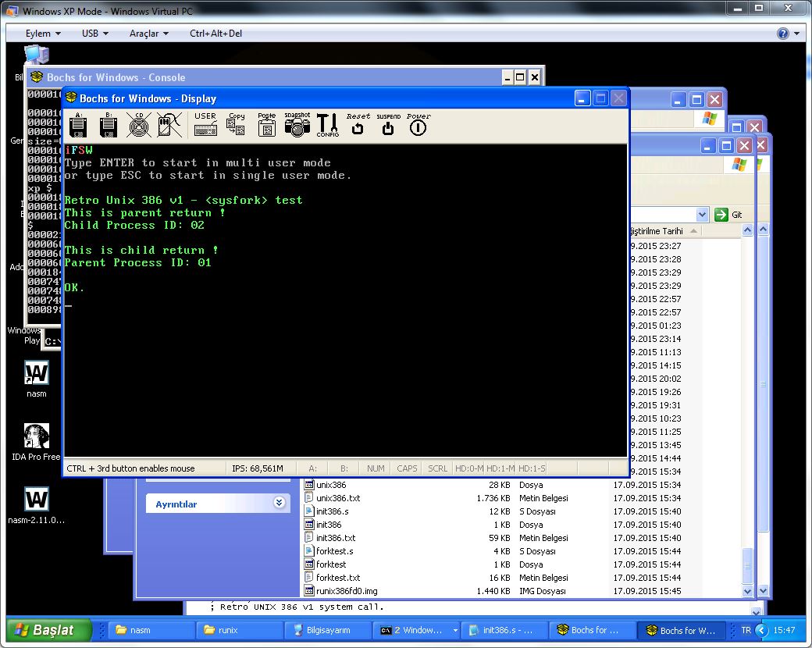Click the SCRL indicator in Bochs status bar
The height and width of the screenshot is (648, 812).
437,468
